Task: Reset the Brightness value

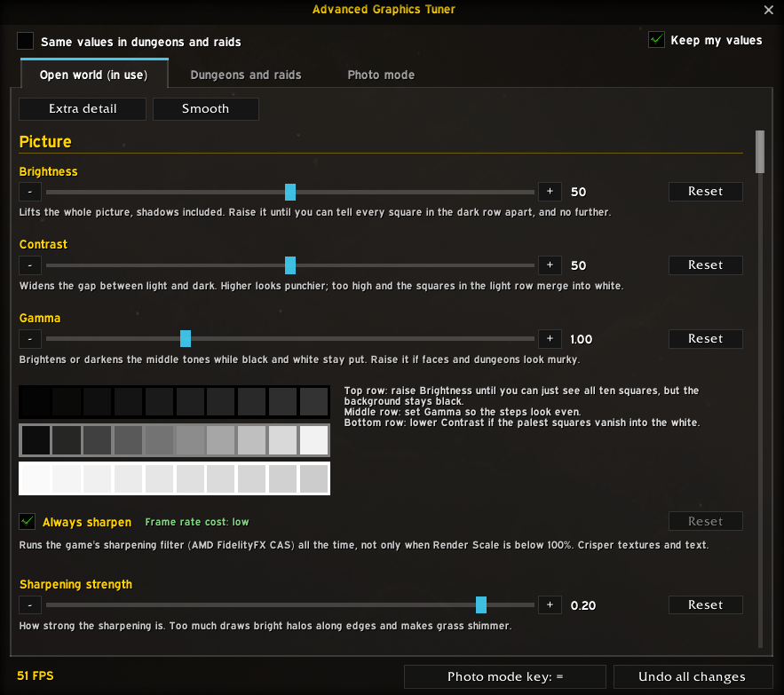Action: click(x=706, y=192)
